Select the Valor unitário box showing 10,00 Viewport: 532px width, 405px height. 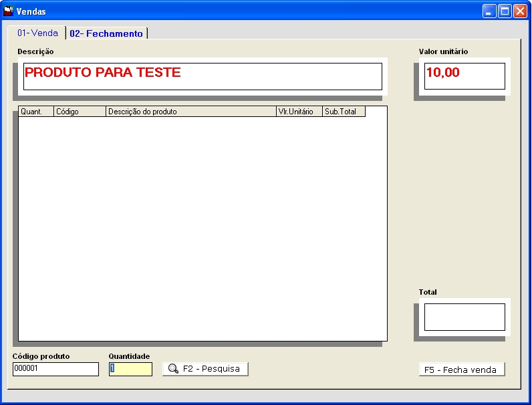point(464,76)
